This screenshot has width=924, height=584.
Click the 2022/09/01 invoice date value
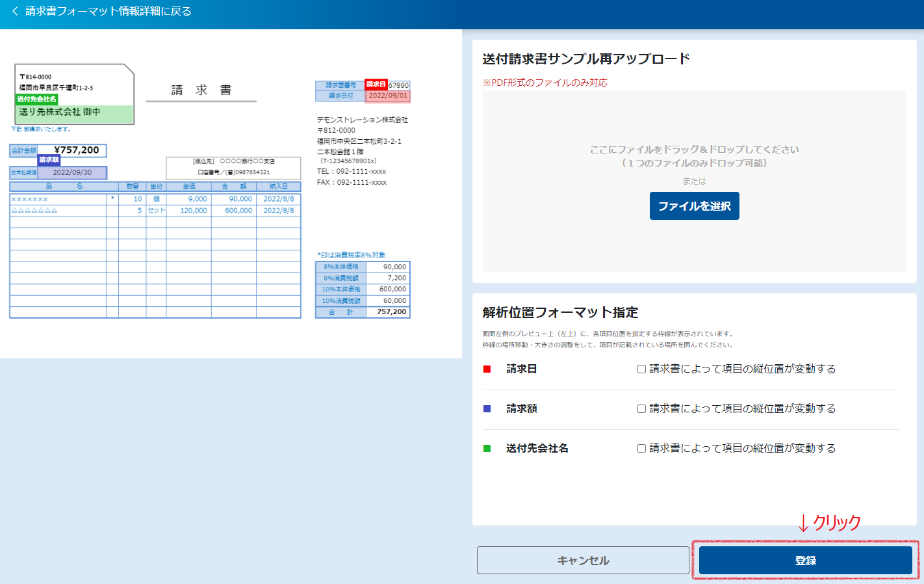(x=388, y=96)
